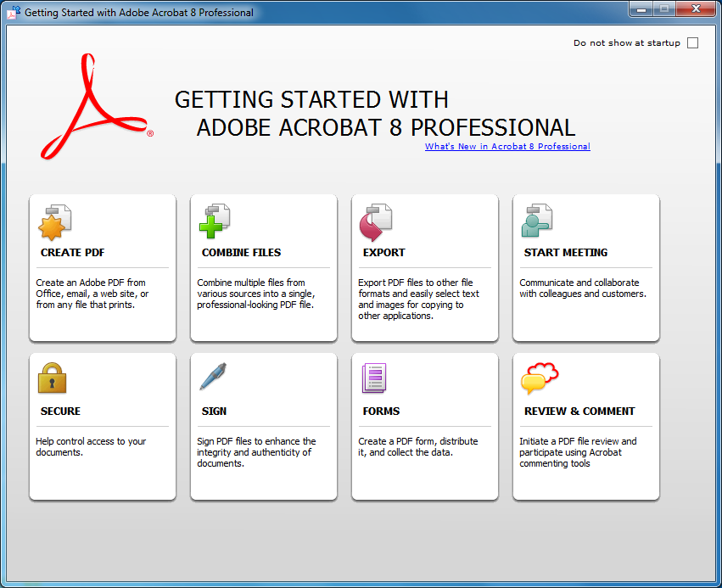Screen dimensions: 722x588
Task: Open the Combine Files panel
Action: click(x=263, y=267)
